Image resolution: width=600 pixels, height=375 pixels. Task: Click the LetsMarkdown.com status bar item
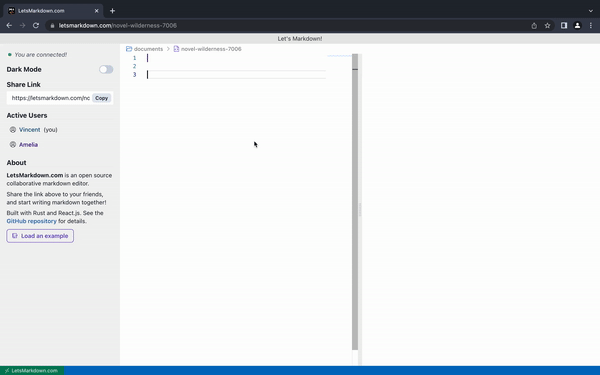32,370
